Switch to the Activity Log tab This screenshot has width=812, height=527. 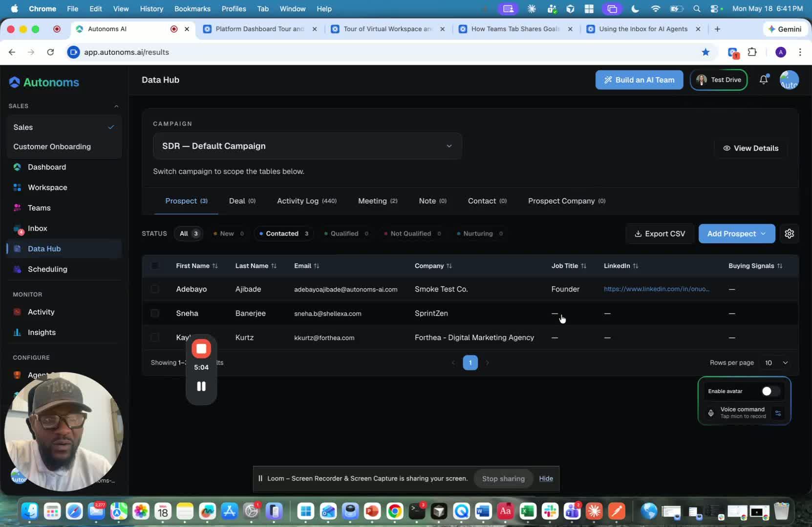(x=307, y=201)
